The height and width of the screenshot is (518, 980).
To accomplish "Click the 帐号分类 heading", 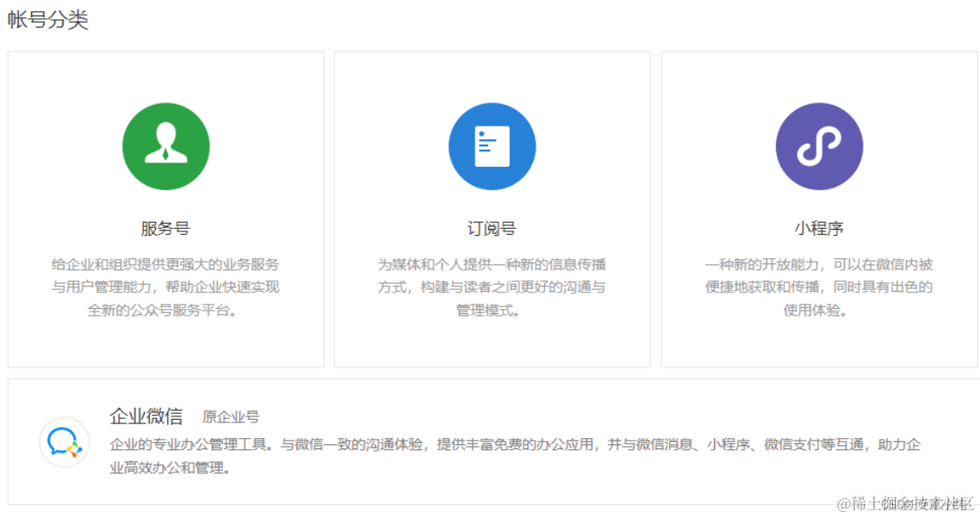I will coord(48,20).
